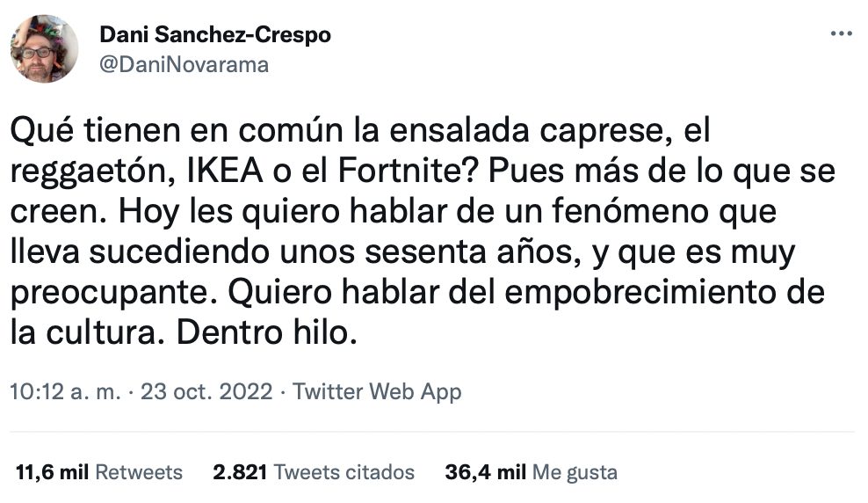Viewport: 868px width, 503px height.
Task: Show the Me gusta likes list
Action: 578,472
